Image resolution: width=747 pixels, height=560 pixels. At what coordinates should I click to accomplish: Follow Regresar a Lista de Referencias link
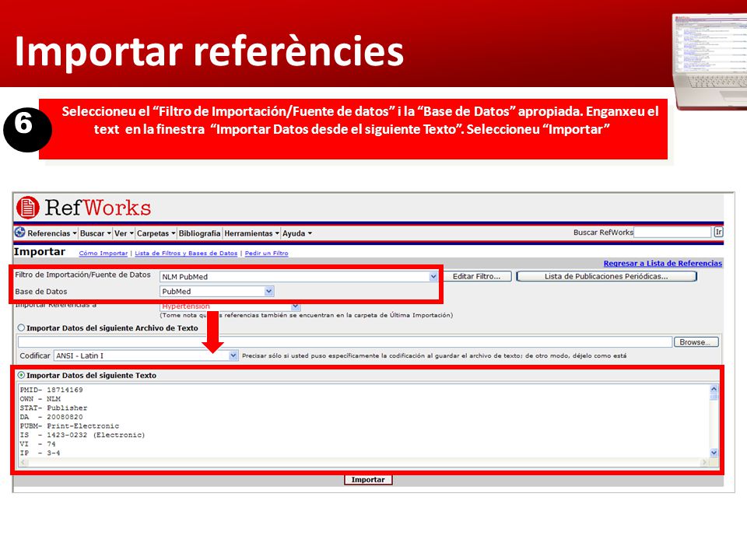pos(663,264)
